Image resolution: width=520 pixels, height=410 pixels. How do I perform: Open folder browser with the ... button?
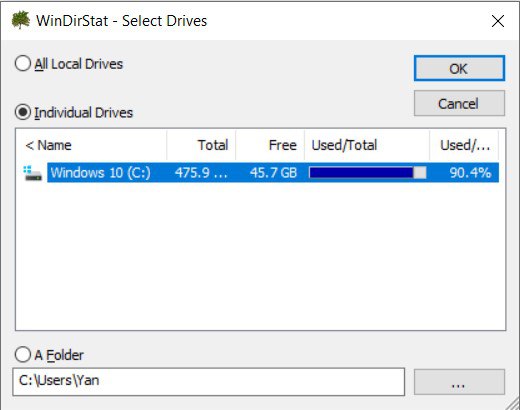pos(459,382)
